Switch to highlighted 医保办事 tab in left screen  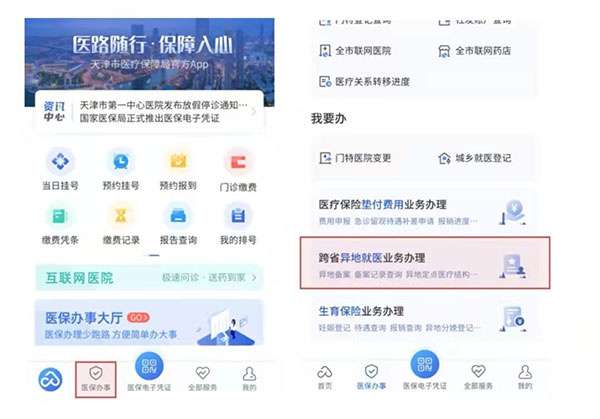[x=96, y=379]
